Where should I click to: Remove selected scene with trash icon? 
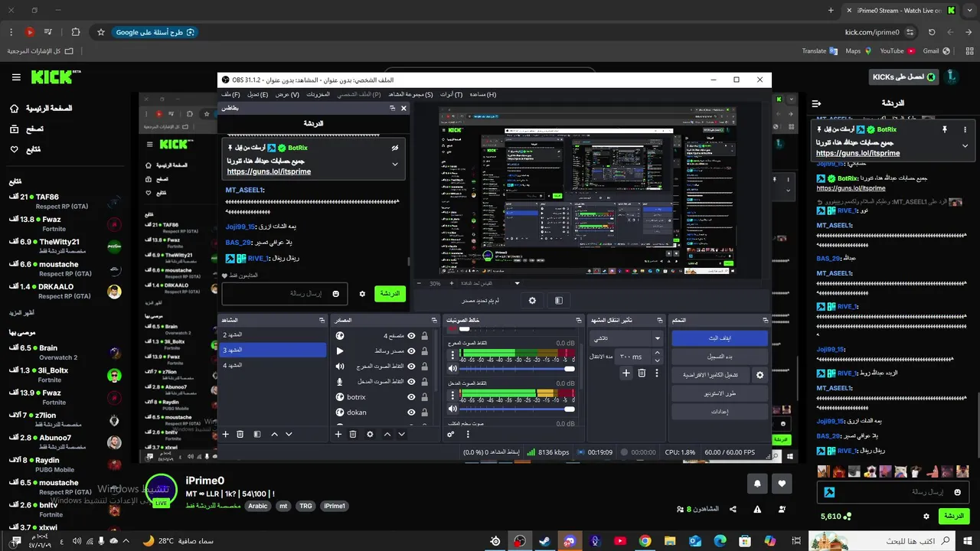240,434
